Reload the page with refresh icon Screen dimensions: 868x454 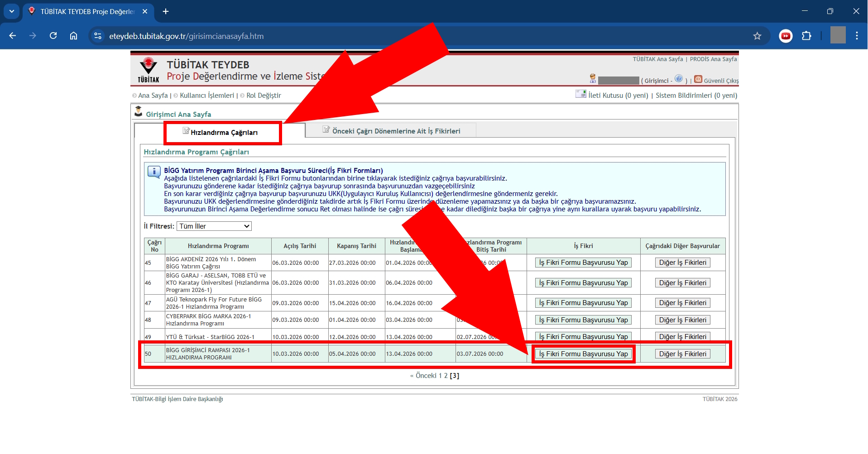[x=53, y=36]
